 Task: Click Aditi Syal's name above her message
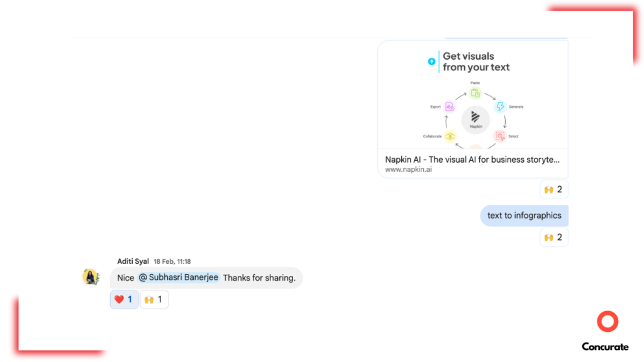tap(133, 261)
